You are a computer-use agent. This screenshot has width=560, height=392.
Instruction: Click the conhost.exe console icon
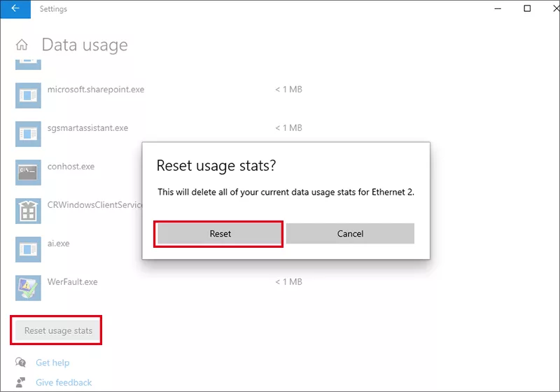pos(28,172)
